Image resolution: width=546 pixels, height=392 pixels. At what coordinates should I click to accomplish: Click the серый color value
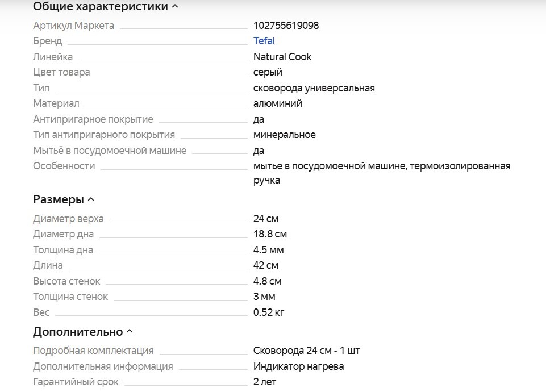click(x=268, y=72)
